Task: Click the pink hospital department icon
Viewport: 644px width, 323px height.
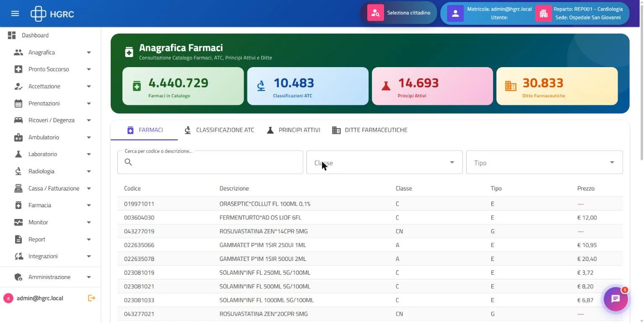Action: tap(544, 13)
